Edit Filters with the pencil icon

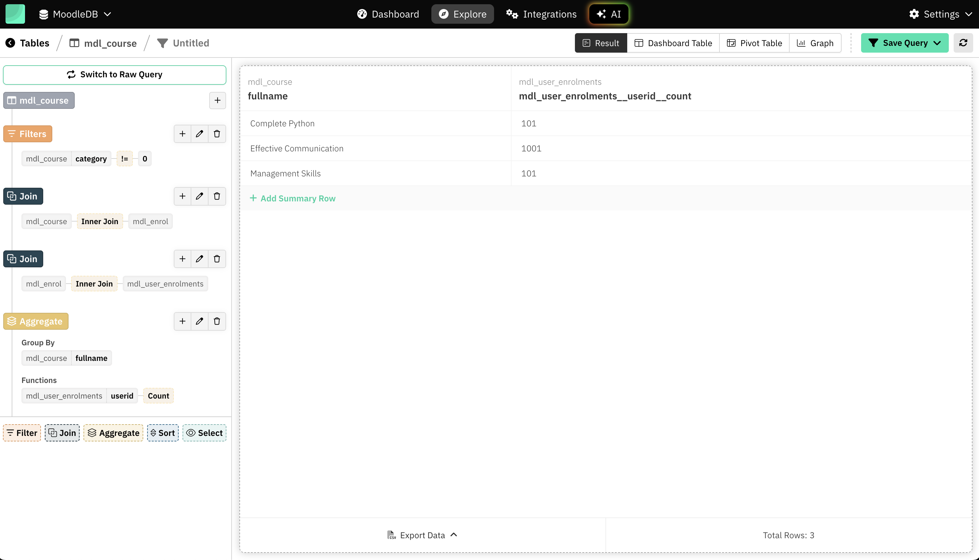pyautogui.click(x=199, y=134)
